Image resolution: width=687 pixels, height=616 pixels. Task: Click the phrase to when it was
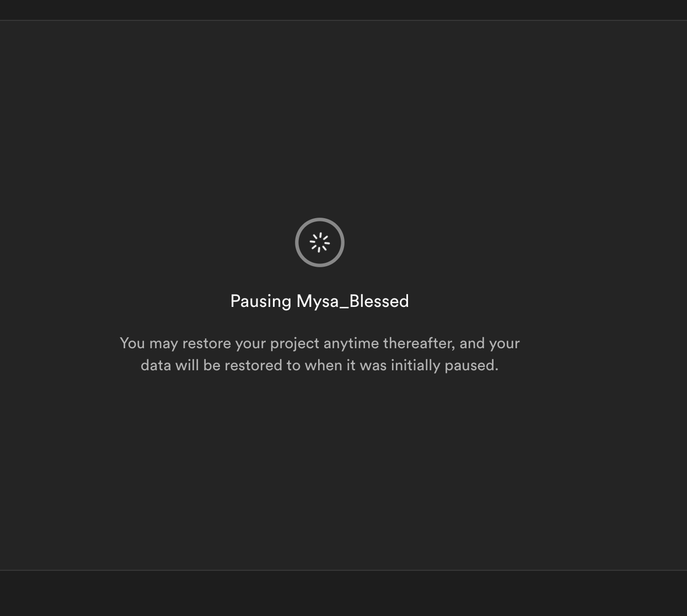point(336,365)
